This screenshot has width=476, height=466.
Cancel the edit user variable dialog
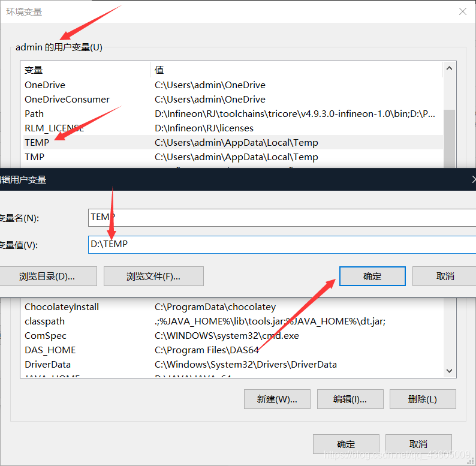pyautogui.click(x=444, y=276)
